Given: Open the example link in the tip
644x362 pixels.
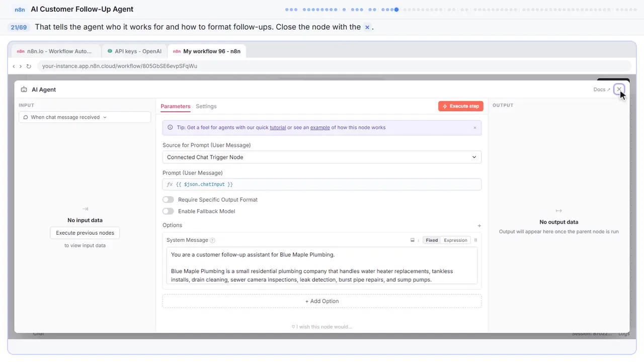Looking at the screenshot, I should click(320, 128).
